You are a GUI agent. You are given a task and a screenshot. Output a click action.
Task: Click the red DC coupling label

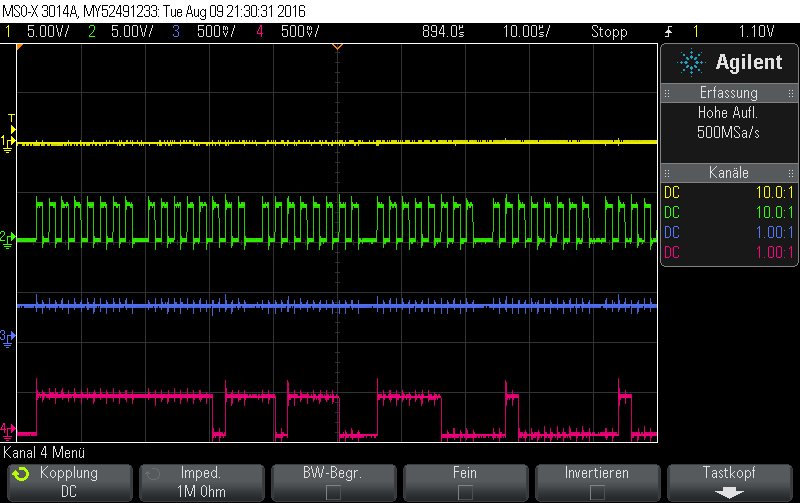(672, 252)
